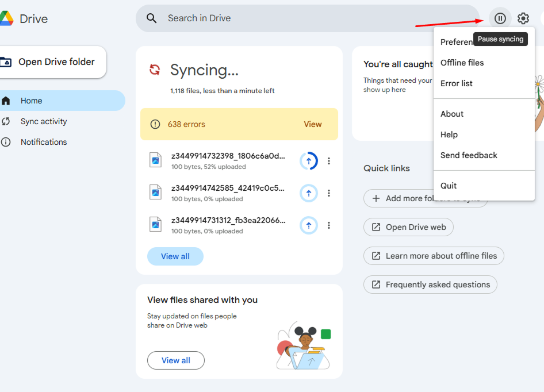Click the Pause syncing icon

pyautogui.click(x=500, y=18)
